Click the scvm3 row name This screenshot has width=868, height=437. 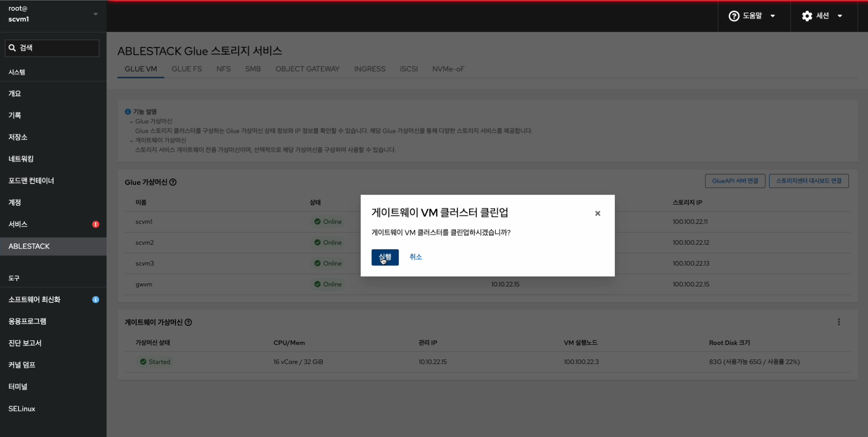144,264
